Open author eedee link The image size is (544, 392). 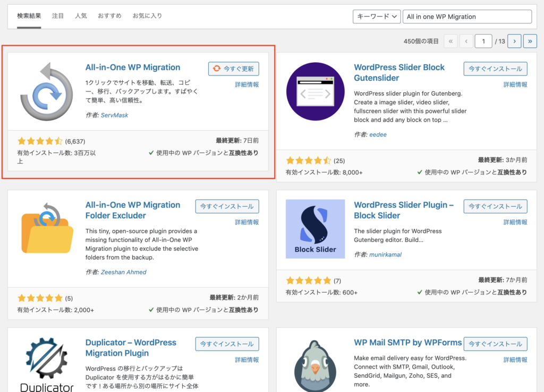coord(378,134)
